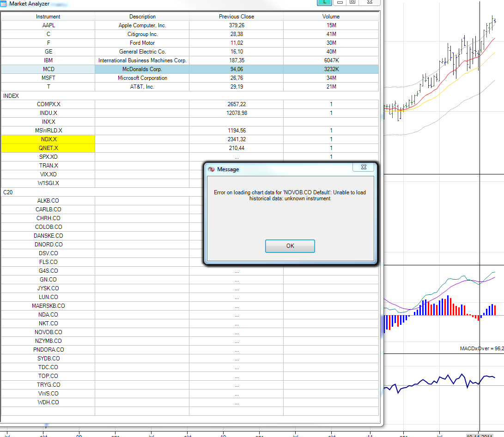This screenshot has width=504, height=437.
Task: Click the Market Analyzer window icon
Action: pos(4,4)
